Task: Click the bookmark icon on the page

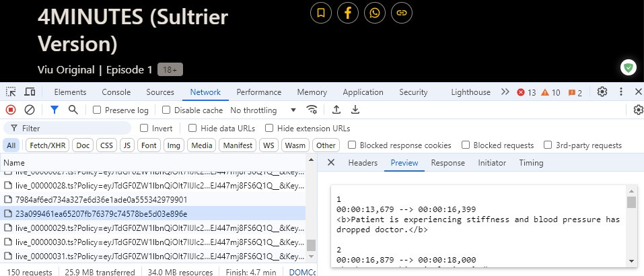Action: (321, 13)
